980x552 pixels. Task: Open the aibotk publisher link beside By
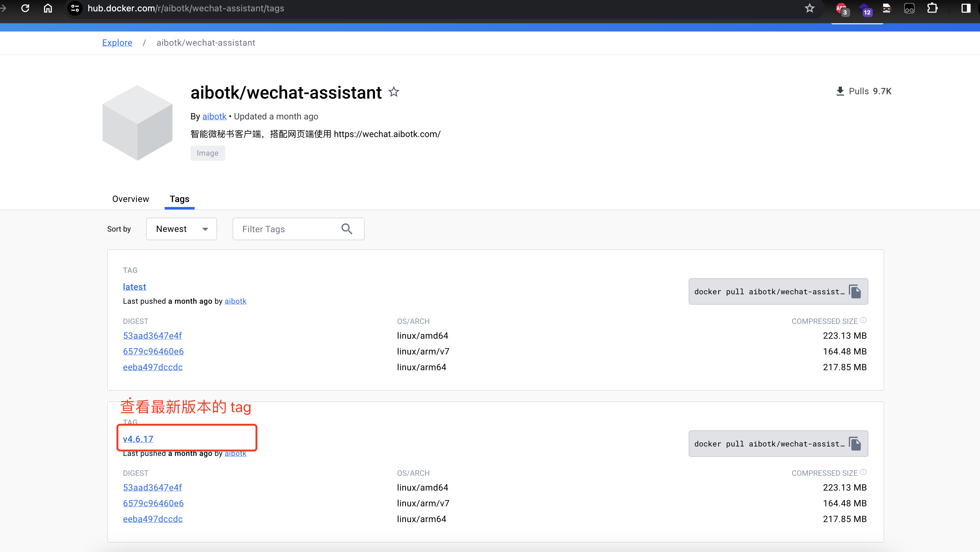214,116
